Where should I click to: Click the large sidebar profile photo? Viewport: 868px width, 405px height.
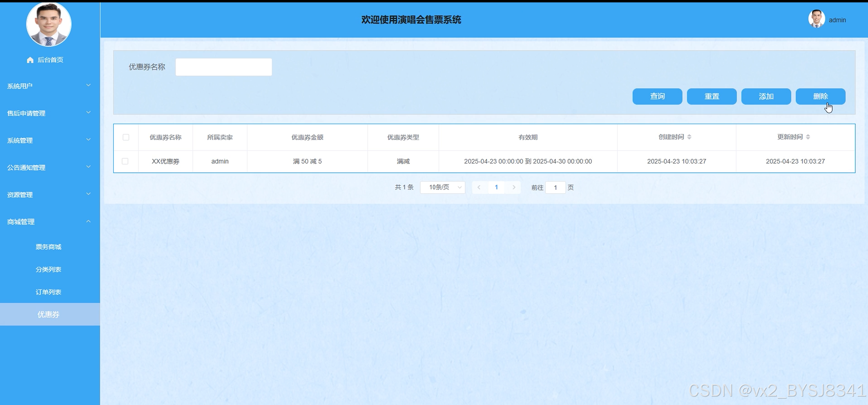49,24
